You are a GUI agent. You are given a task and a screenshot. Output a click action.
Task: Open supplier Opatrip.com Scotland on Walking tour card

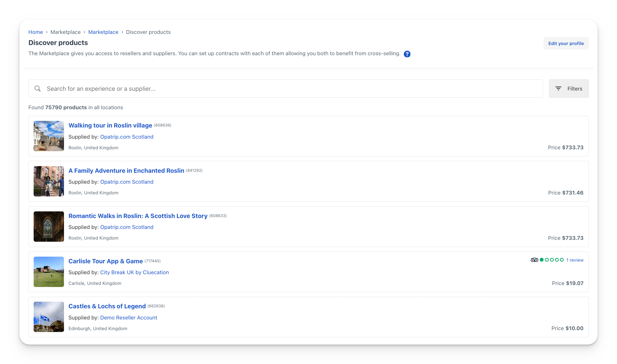point(127,137)
